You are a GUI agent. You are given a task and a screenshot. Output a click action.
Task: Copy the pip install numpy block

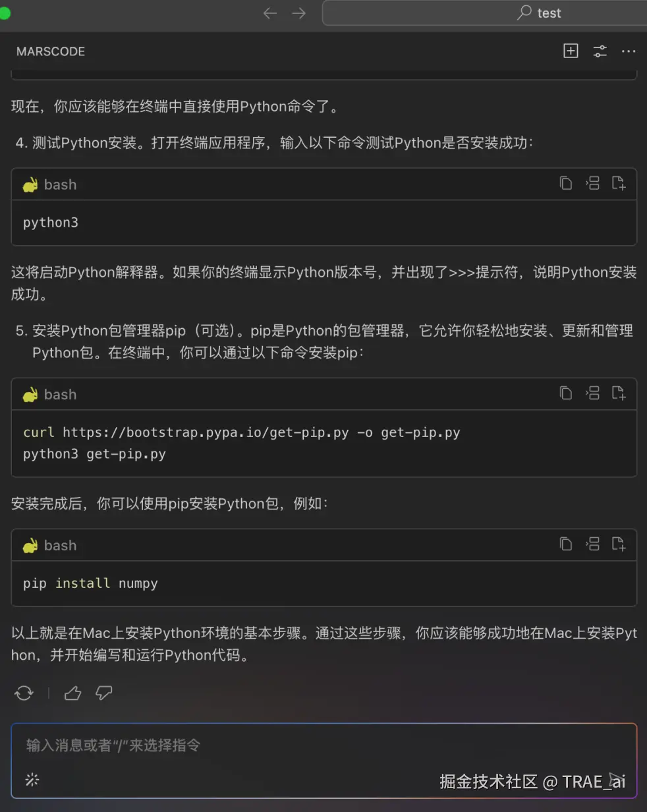565,544
